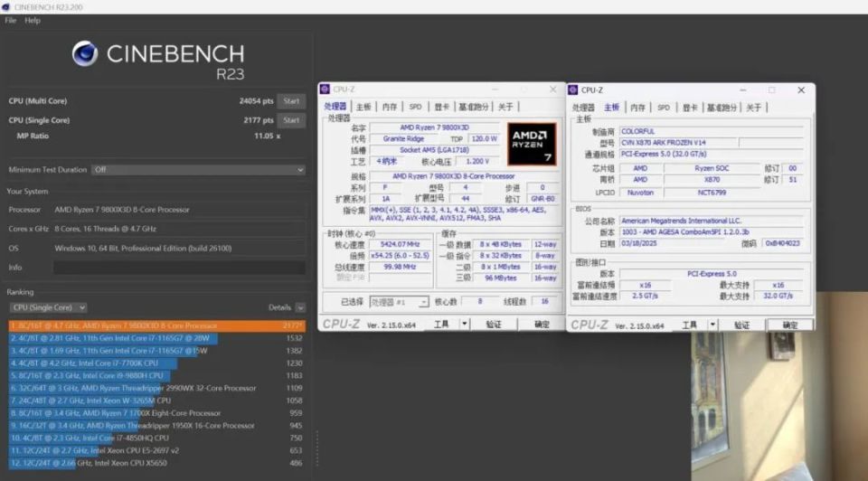Screen dimensions: 868x481
Task: Switch to 关于 tab in right CPU-Z
Action: [753, 108]
